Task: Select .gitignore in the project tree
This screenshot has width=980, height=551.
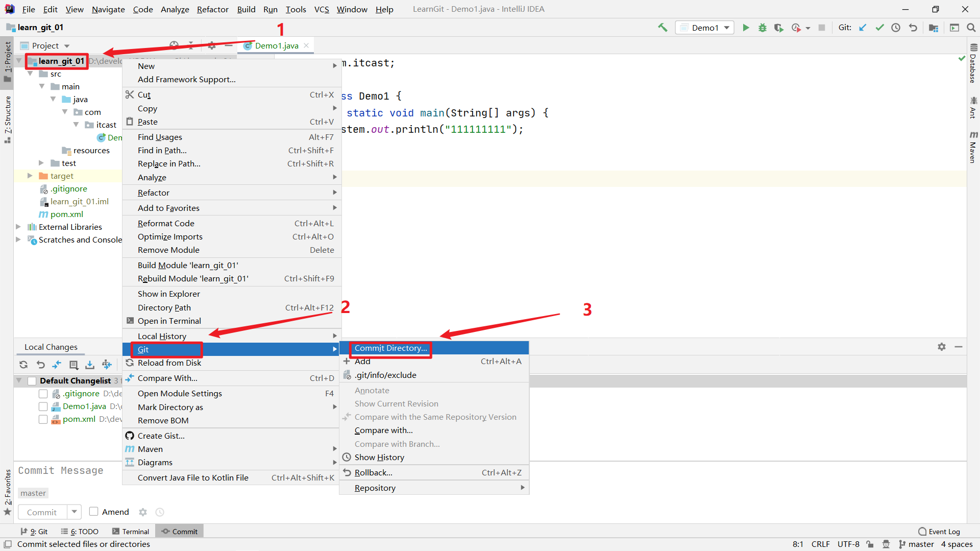Action: (x=68, y=189)
